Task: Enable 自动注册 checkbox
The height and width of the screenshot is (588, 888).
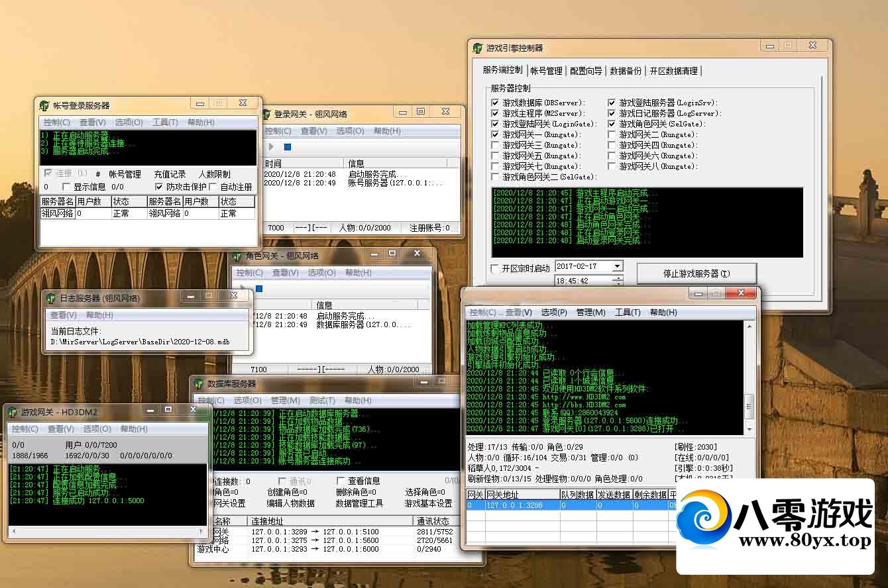Action: coord(213,187)
